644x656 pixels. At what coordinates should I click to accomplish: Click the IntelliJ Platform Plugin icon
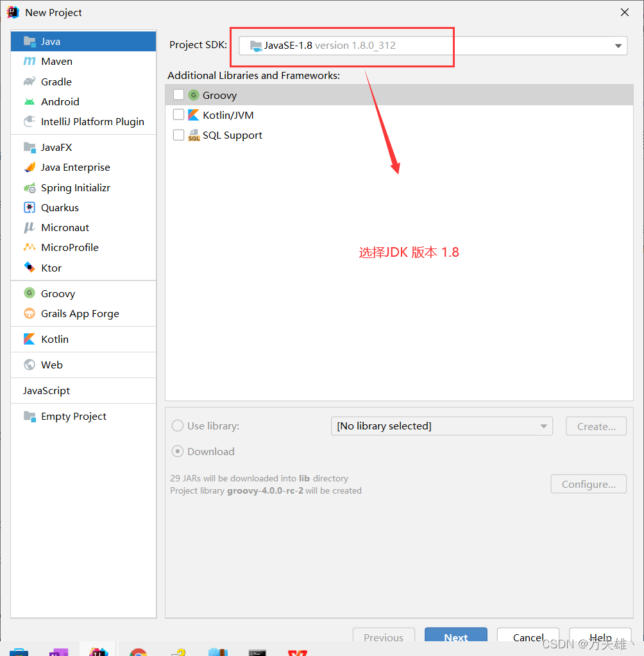pyautogui.click(x=30, y=121)
